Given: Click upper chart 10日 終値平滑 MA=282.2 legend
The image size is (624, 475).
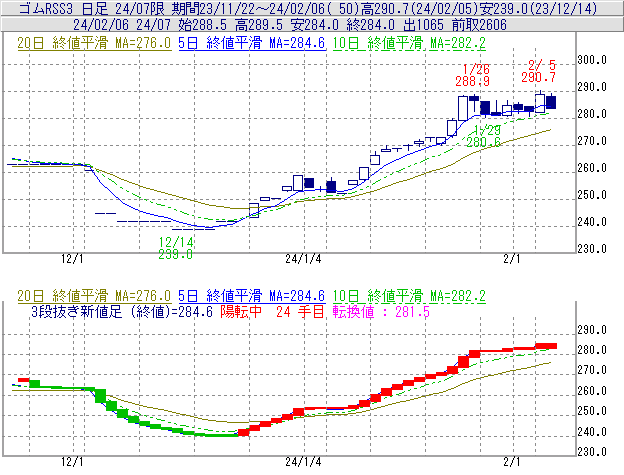Looking at the screenshot, I should click(409, 43).
